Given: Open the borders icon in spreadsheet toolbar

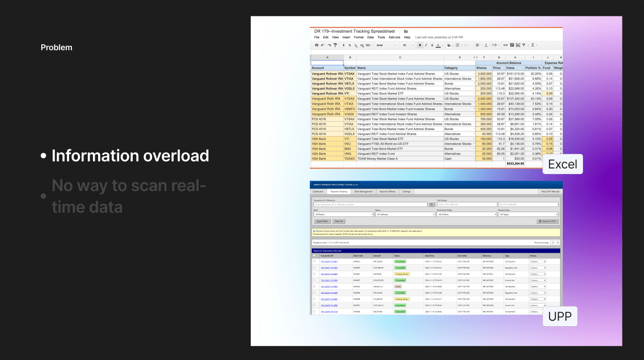Looking at the screenshot, I should tap(458, 45).
